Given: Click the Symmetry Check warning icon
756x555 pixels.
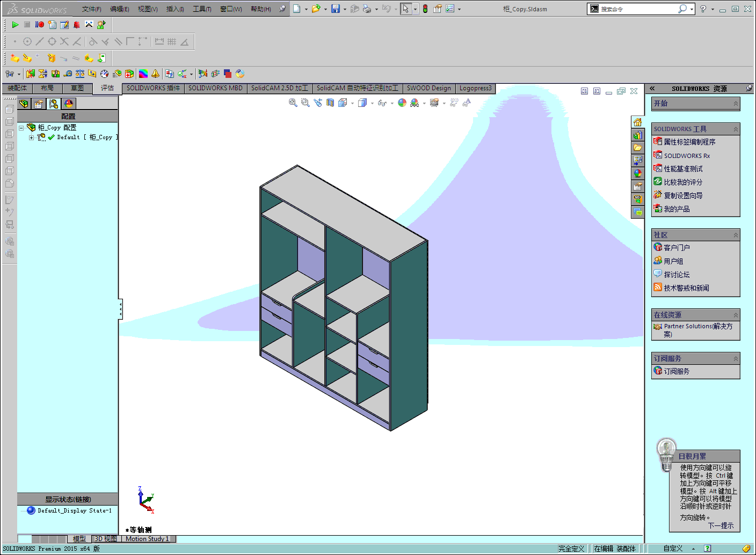Looking at the screenshot, I should coord(156,74).
